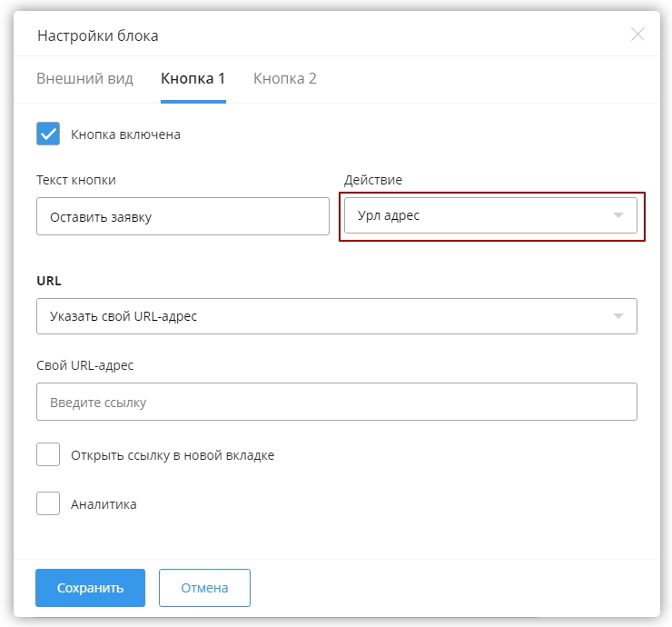Viewport: 672px width, 627px height.
Task: Open the Кнопка 2 tab
Action: pos(284,78)
